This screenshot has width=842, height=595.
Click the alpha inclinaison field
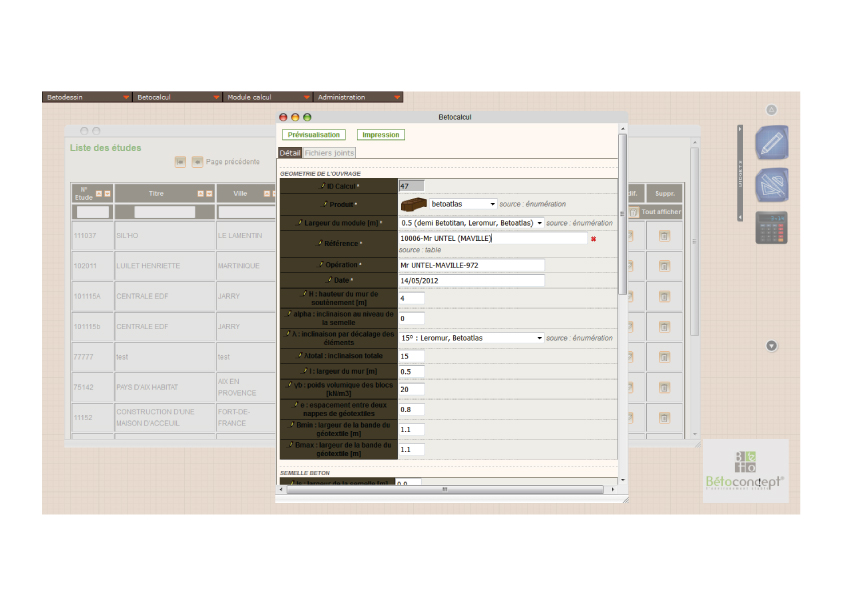click(x=411, y=318)
